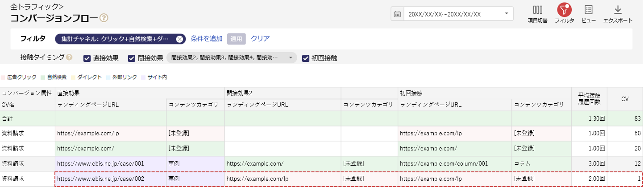Image resolution: width=644 pixels, height=187 pixels.
Task: Click the https://example.com/column/001 cell
Action: click(455, 164)
